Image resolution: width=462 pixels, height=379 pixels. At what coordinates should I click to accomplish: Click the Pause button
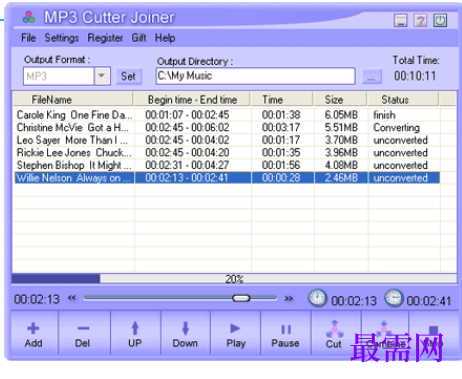click(x=285, y=333)
